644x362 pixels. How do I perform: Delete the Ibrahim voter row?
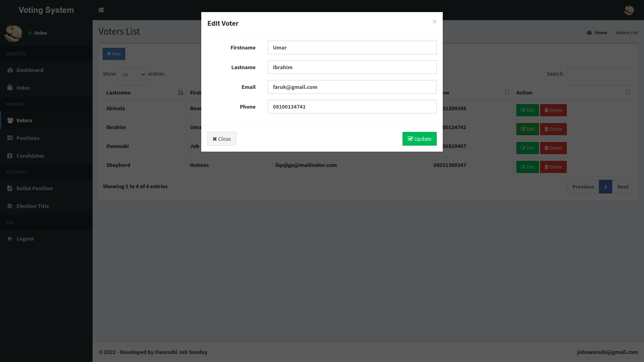(553, 129)
